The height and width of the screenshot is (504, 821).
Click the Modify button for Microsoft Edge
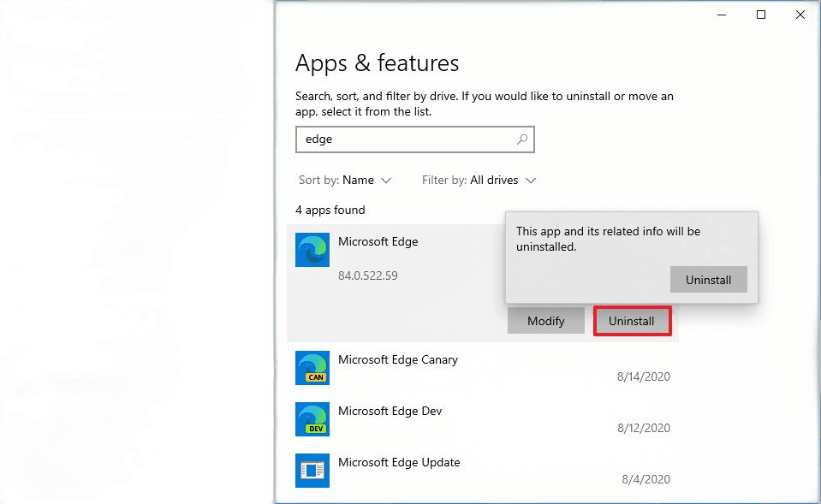545,321
